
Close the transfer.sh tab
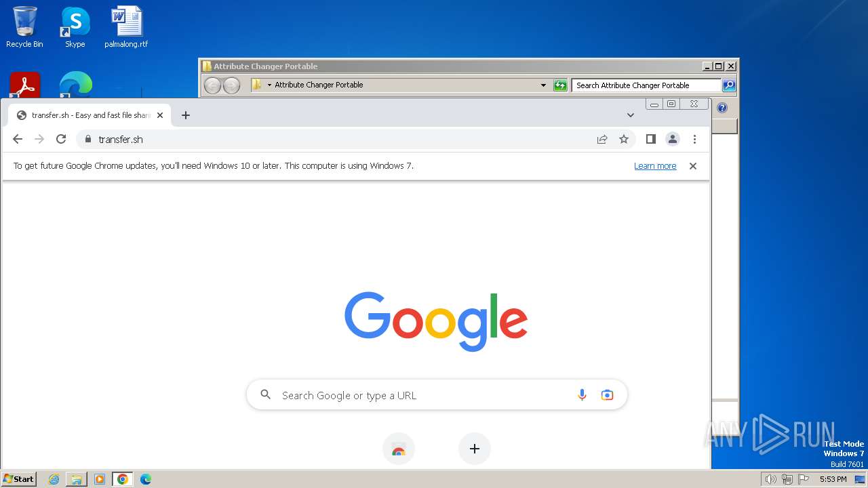click(x=160, y=115)
